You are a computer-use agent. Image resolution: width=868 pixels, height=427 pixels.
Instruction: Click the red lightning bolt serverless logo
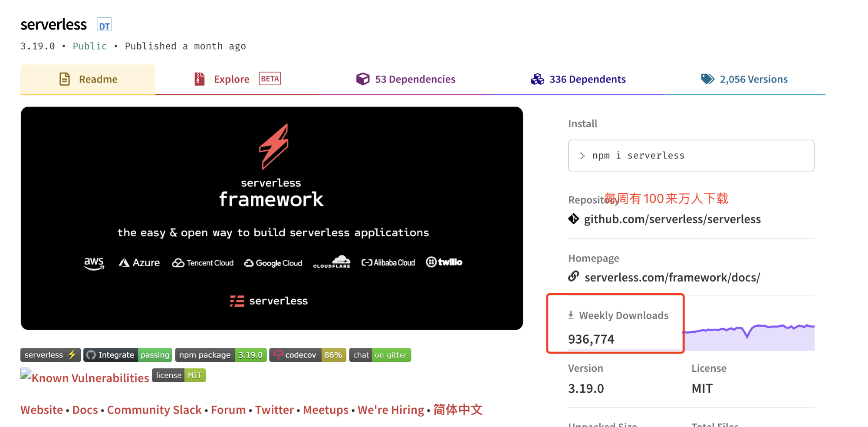click(273, 146)
